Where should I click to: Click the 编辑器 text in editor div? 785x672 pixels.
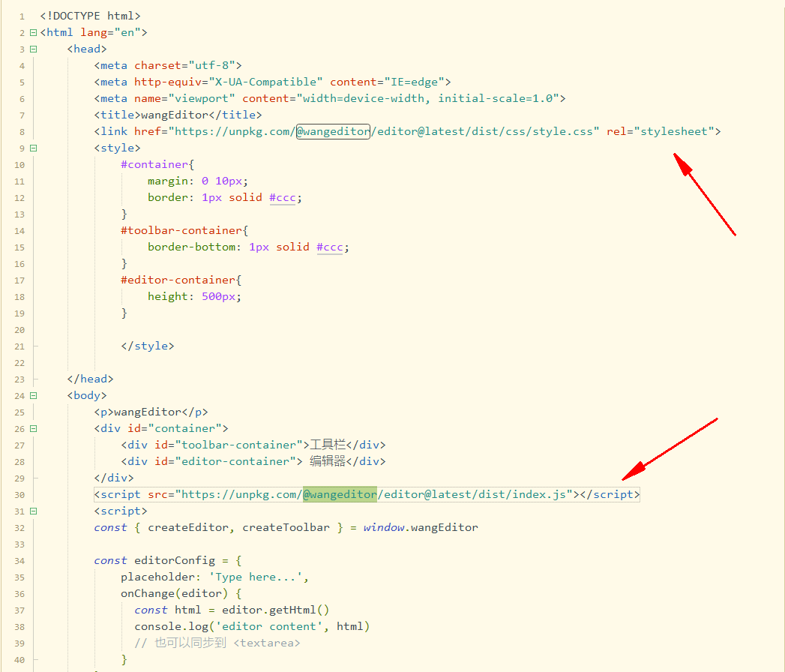click(x=328, y=461)
